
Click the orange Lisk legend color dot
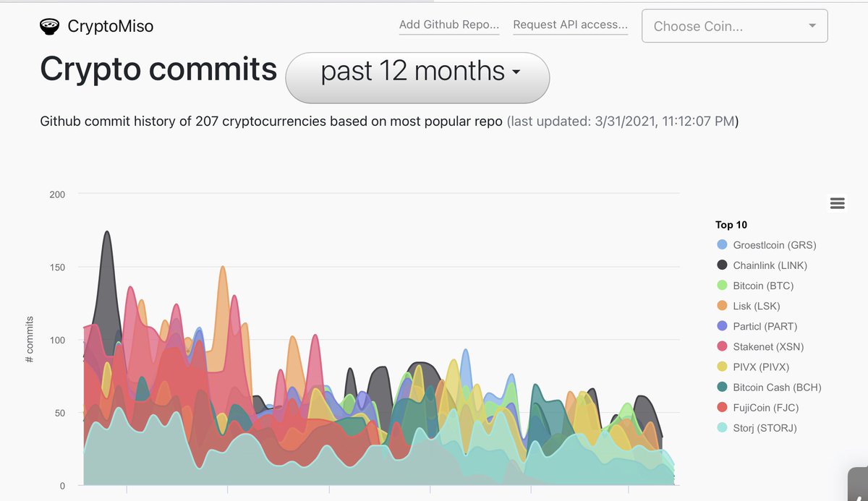point(722,306)
